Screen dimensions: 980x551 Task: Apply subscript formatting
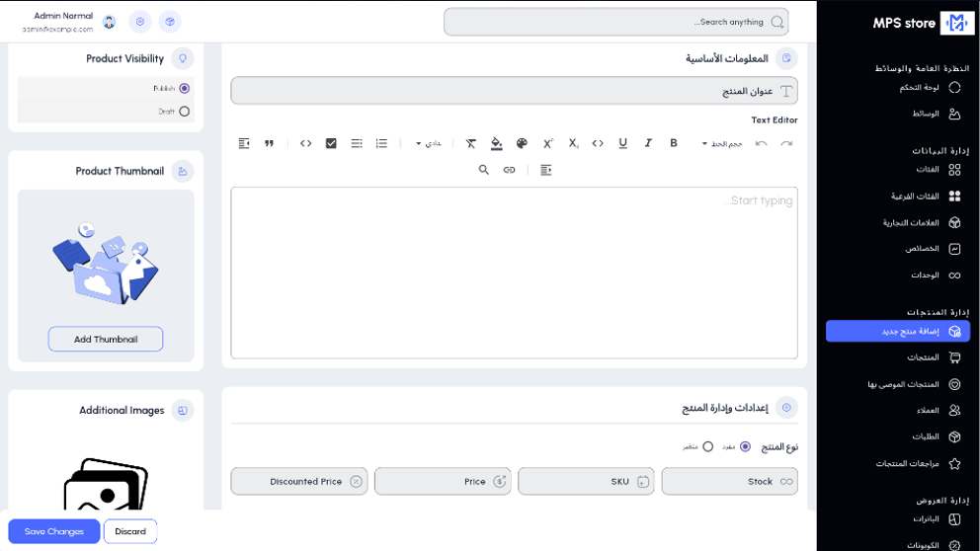coord(573,143)
